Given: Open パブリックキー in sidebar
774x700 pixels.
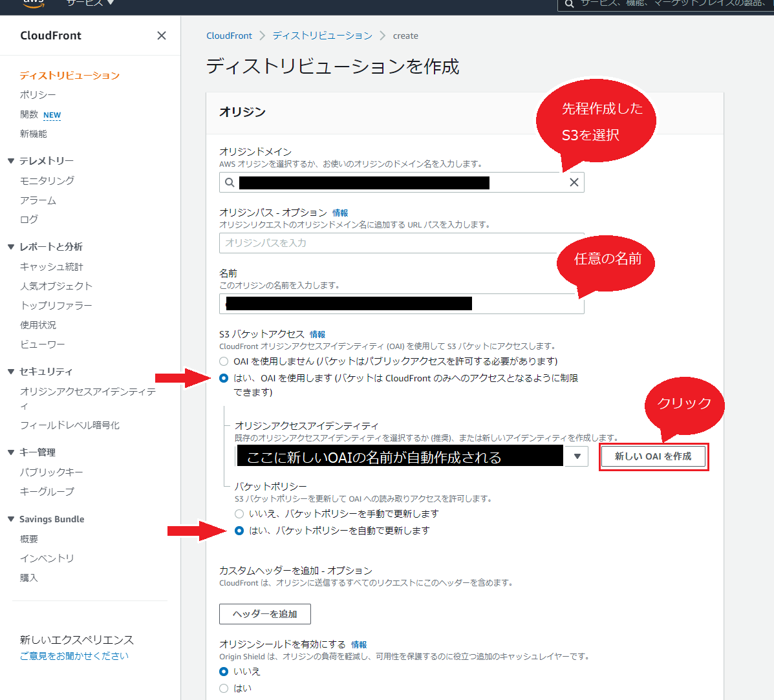Looking at the screenshot, I should tap(51, 472).
